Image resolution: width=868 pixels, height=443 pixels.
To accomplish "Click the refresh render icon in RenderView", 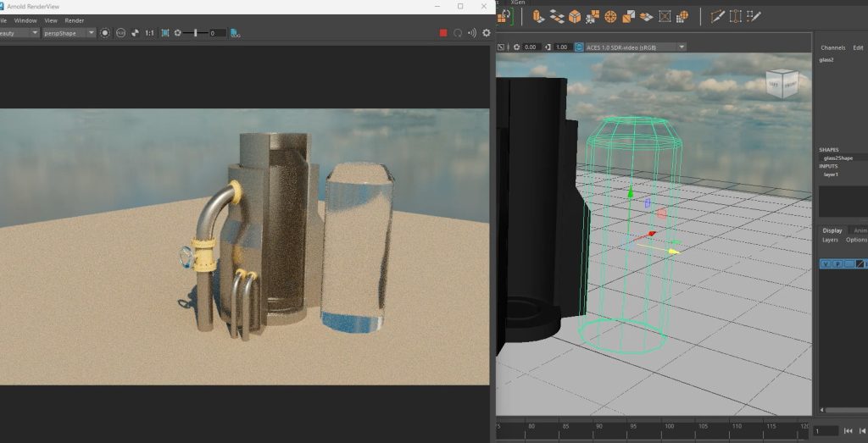I will 458,33.
